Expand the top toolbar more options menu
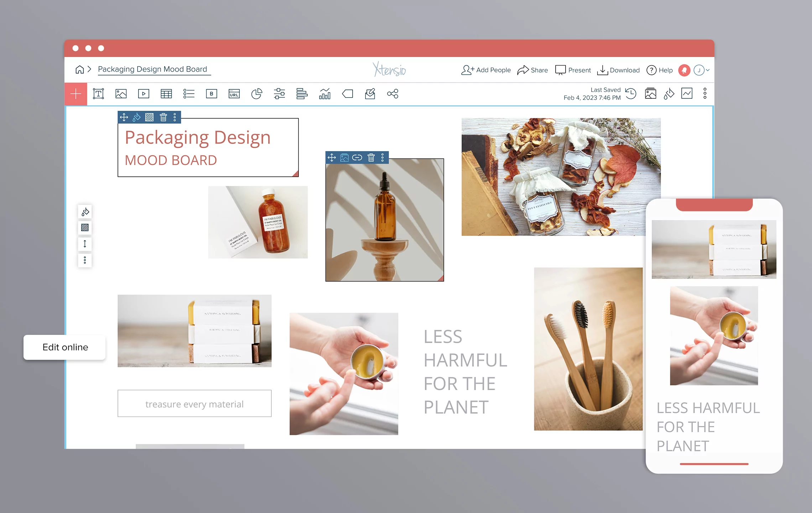Image resolution: width=812 pixels, height=513 pixels. pyautogui.click(x=705, y=94)
